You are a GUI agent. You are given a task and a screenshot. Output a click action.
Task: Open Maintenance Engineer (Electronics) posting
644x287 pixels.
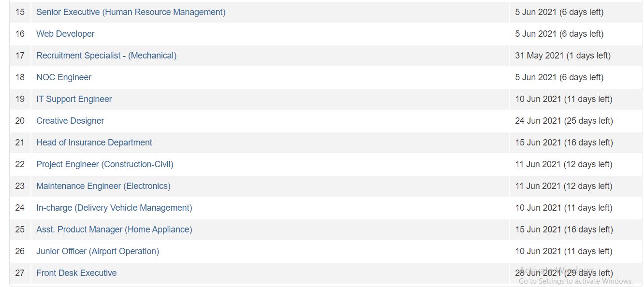[x=103, y=186]
